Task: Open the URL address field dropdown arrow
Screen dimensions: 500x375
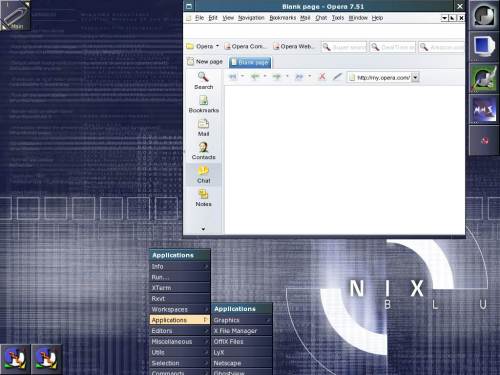Action: point(415,77)
